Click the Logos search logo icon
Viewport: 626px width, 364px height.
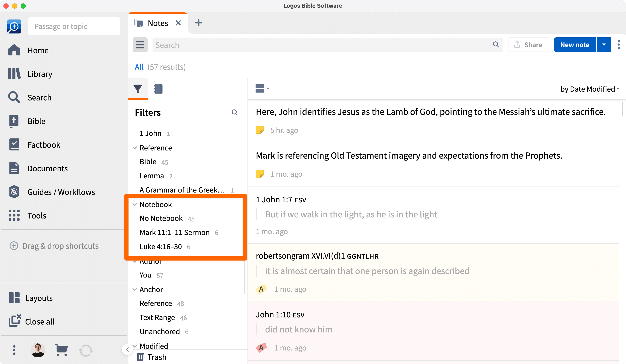14,26
